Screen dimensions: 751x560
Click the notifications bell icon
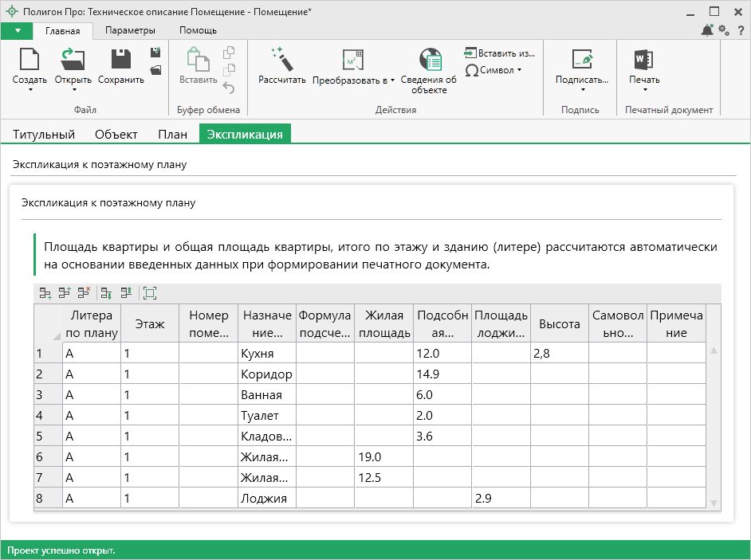[x=707, y=30]
